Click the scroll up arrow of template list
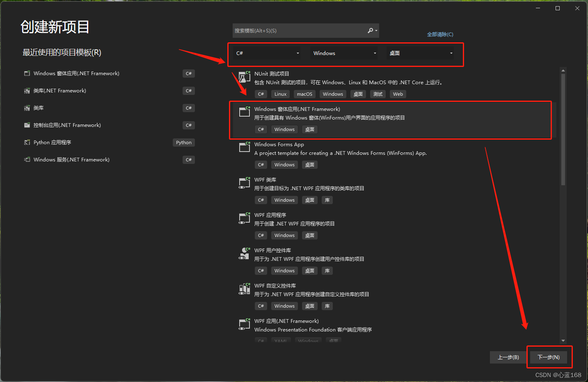 coord(563,71)
